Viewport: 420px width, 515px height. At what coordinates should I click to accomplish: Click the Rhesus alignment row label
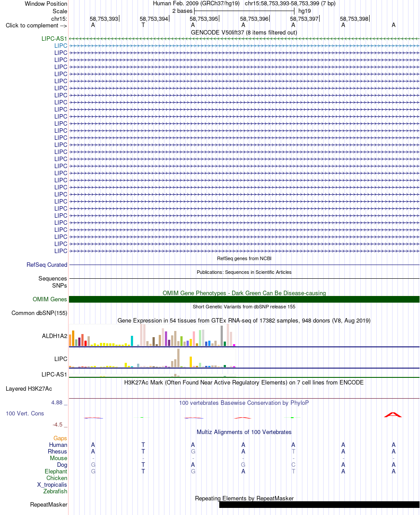point(57,451)
